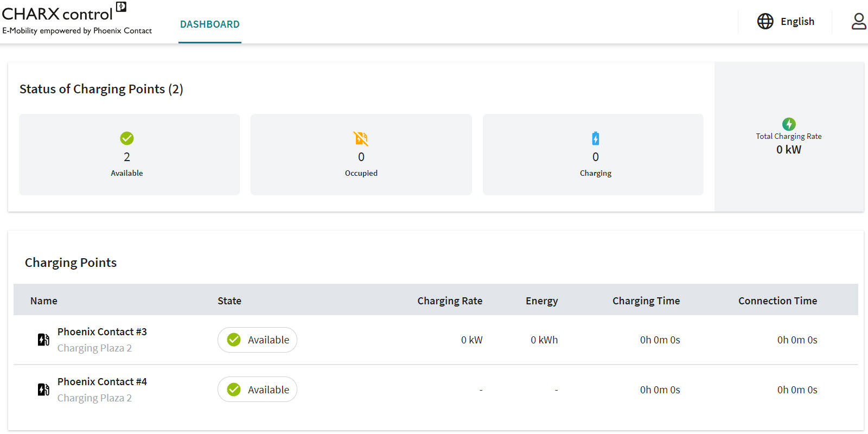Select the Occupied status card

coord(361,155)
